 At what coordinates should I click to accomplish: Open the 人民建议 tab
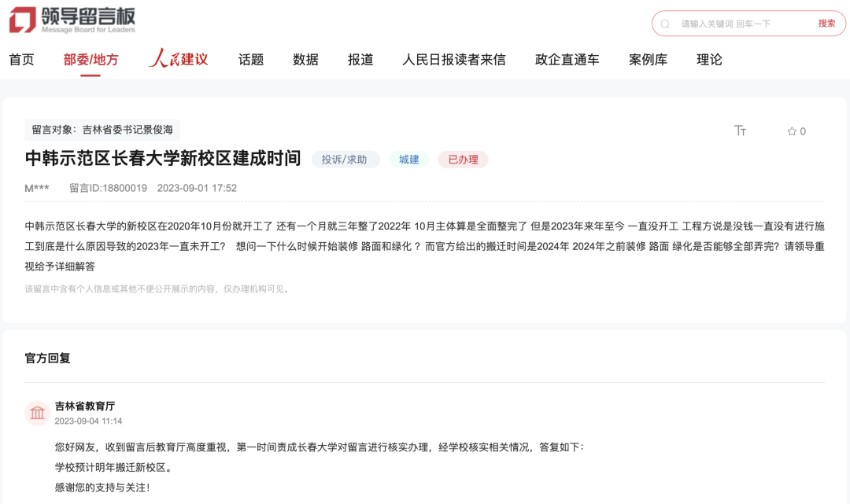(x=179, y=58)
